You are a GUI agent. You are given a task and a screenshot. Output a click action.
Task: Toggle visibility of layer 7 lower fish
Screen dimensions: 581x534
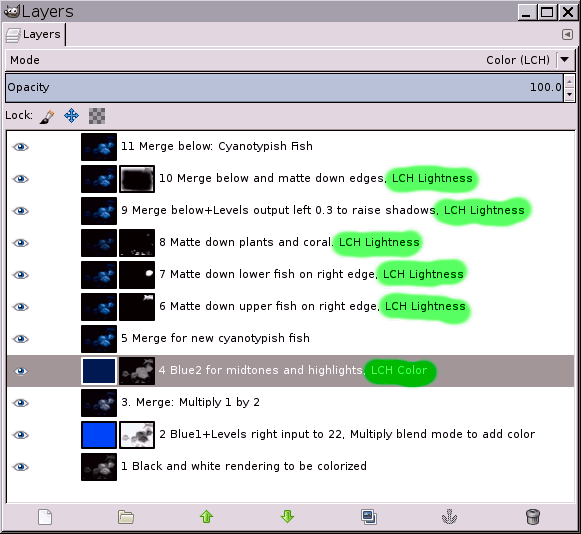(21, 275)
